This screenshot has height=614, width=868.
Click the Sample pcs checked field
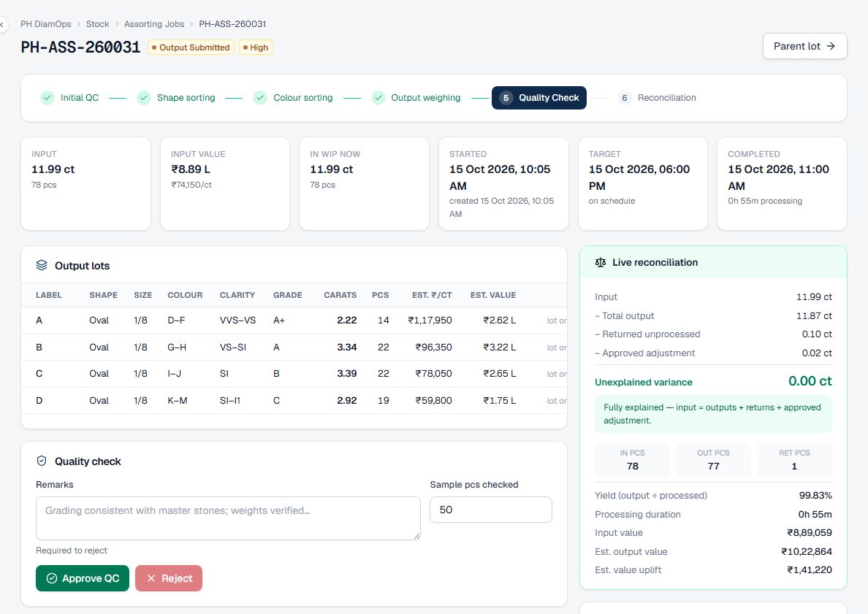pos(491,510)
